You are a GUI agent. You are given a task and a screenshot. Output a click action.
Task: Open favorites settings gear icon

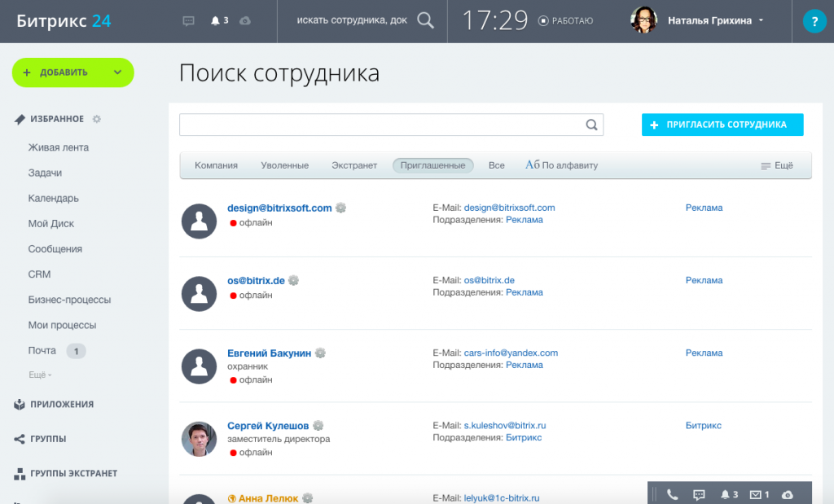(96, 119)
